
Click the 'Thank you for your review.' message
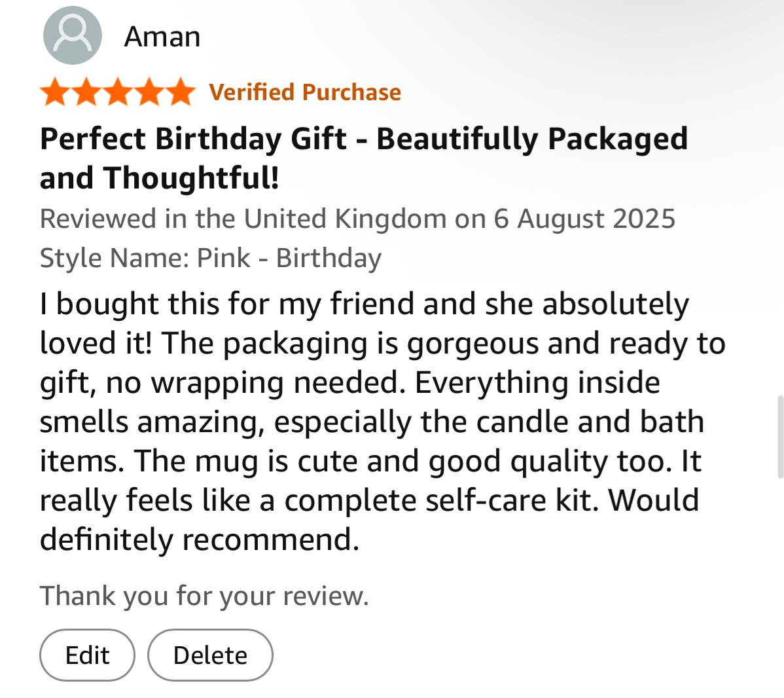pyautogui.click(x=204, y=596)
